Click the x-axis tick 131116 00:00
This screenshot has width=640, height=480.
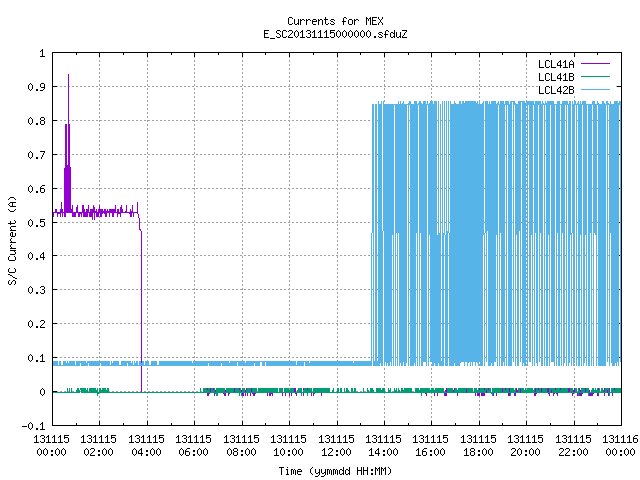pyautogui.click(x=620, y=445)
